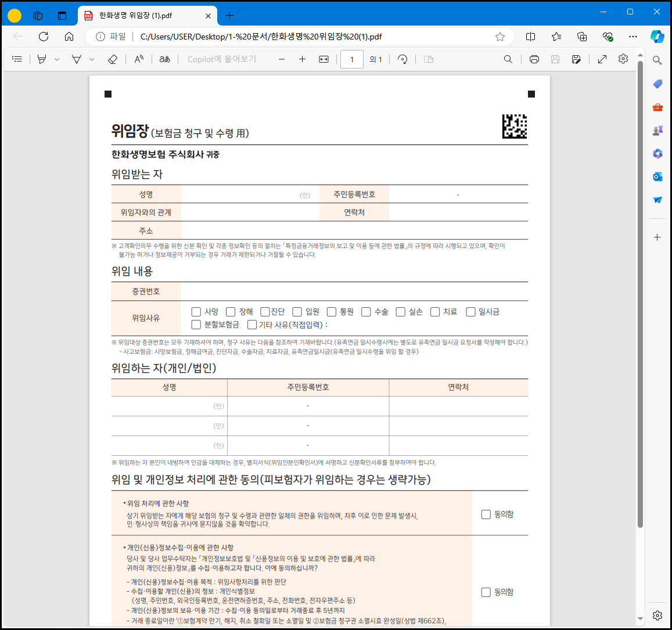Screen dimensions: 672x630
Task: Go to browser home page
Action: tap(69, 37)
